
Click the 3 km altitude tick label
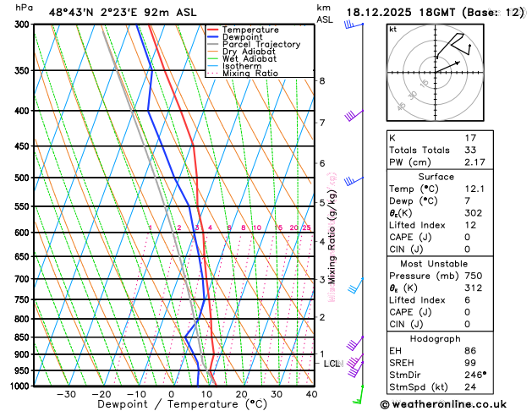pos(322,280)
